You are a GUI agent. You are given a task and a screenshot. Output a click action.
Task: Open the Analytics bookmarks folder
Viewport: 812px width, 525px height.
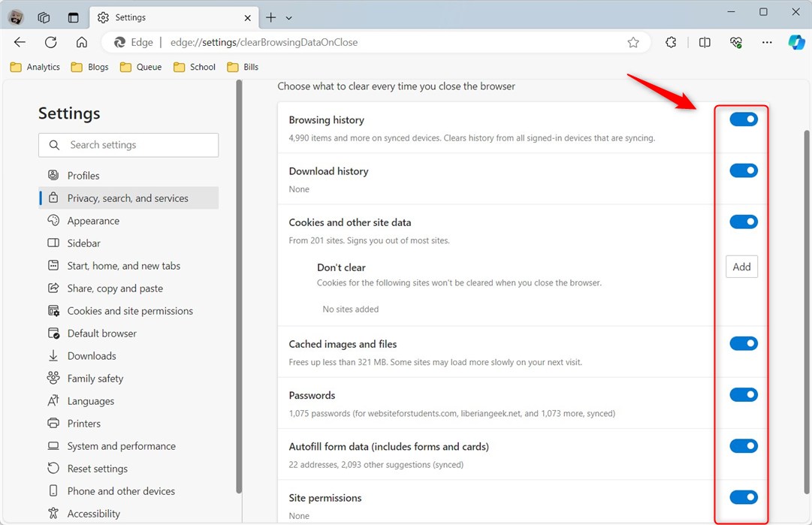(x=35, y=67)
